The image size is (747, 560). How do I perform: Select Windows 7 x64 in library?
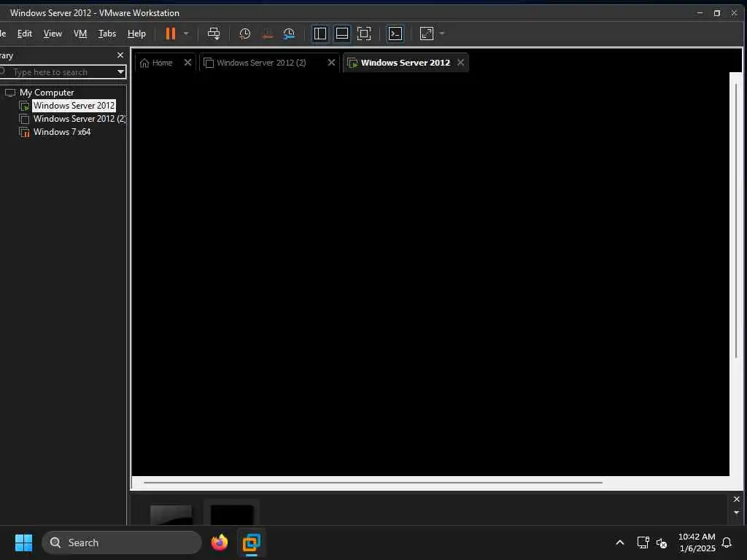tap(55, 132)
